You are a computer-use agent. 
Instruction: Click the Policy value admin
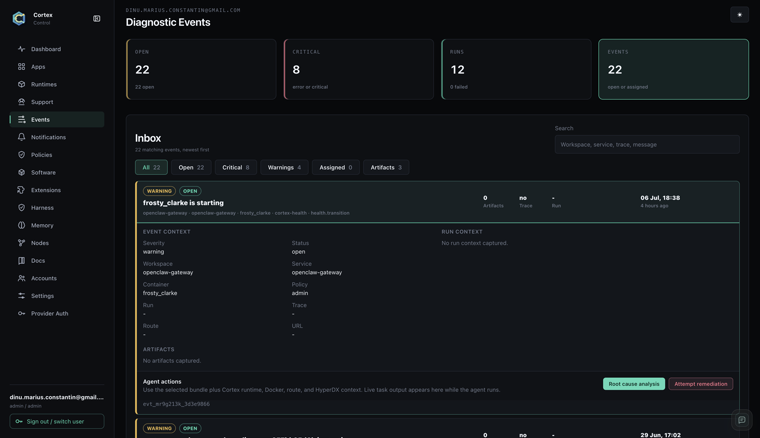pyautogui.click(x=300, y=293)
